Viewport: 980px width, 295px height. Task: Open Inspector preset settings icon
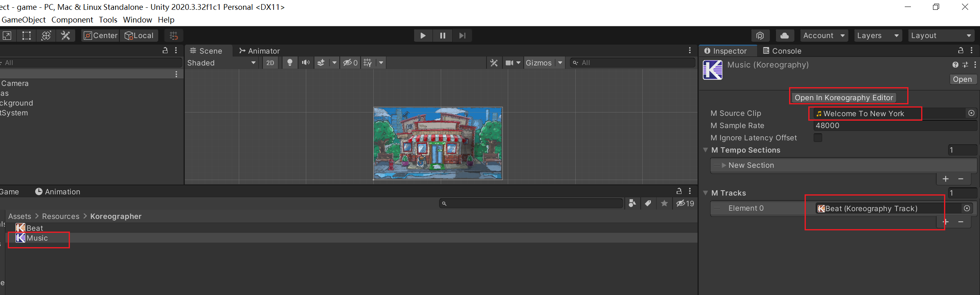pos(965,65)
